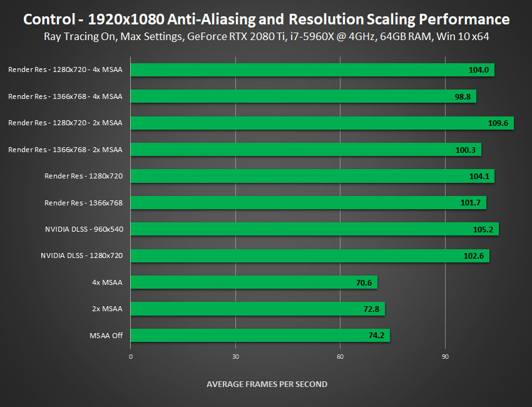Click the 102.6 value on the bar
532x407 pixels.
[x=474, y=256]
